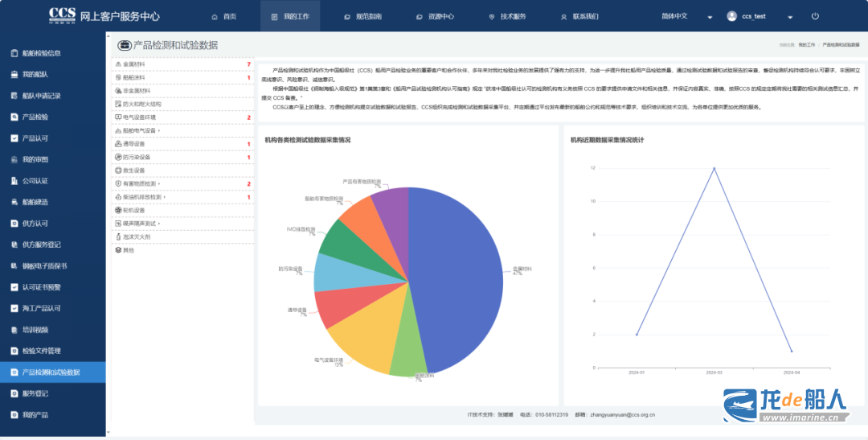Click line chart data point at 2024-04
Image resolution: width=868 pixels, height=440 pixels.
[792, 351]
